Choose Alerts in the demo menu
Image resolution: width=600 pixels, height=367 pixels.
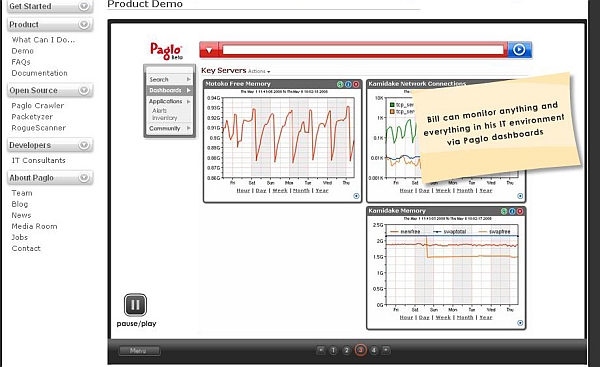pyautogui.click(x=159, y=111)
